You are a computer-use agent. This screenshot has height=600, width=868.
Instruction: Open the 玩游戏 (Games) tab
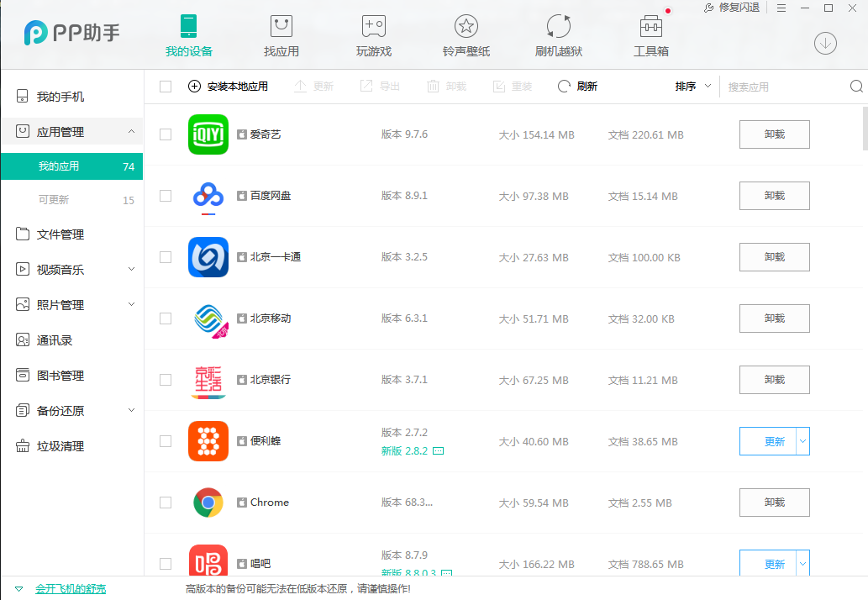click(x=374, y=36)
